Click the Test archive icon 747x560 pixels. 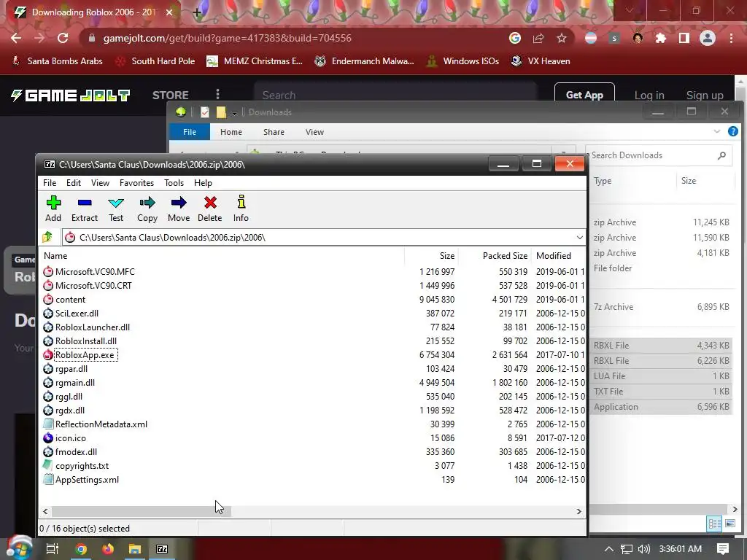coord(116,203)
